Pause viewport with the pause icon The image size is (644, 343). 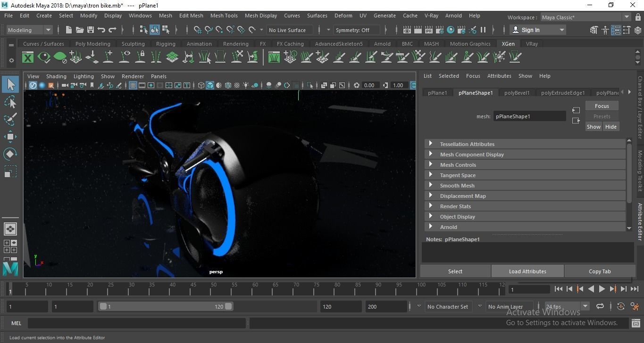483,30
